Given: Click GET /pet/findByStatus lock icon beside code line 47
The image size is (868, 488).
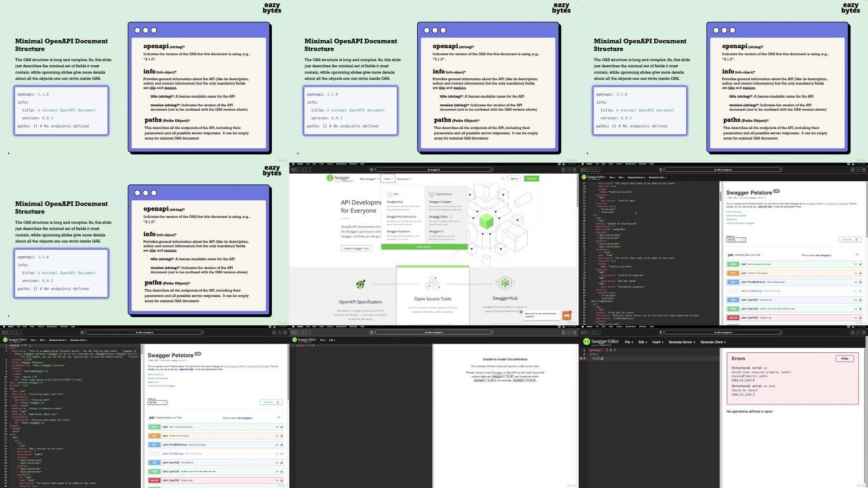Looking at the screenshot, I should (x=860, y=282).
